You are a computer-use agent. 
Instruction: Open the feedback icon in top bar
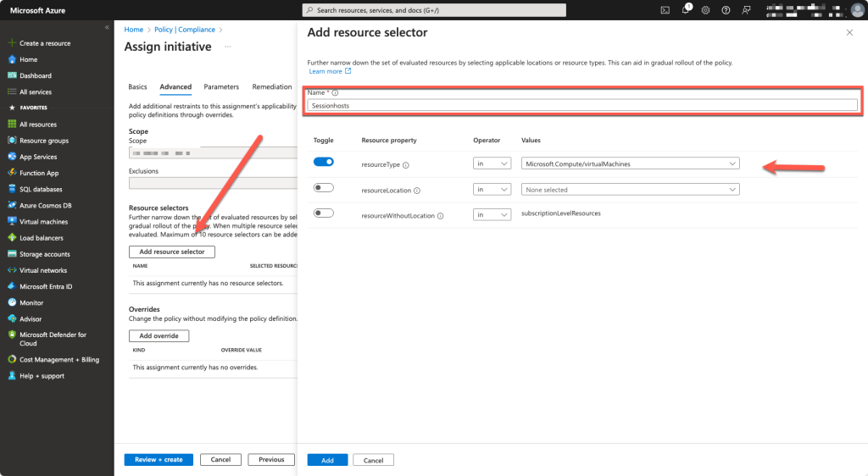pos(746,10)
